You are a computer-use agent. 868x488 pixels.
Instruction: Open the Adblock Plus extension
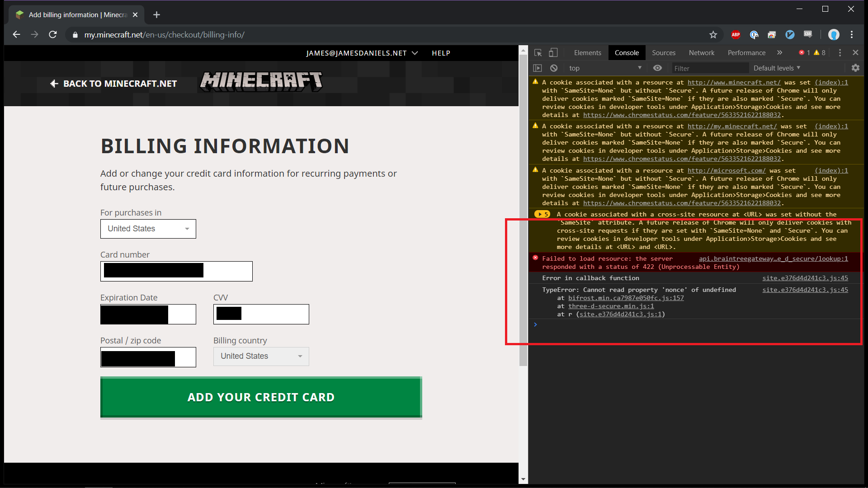click(736, 35)
